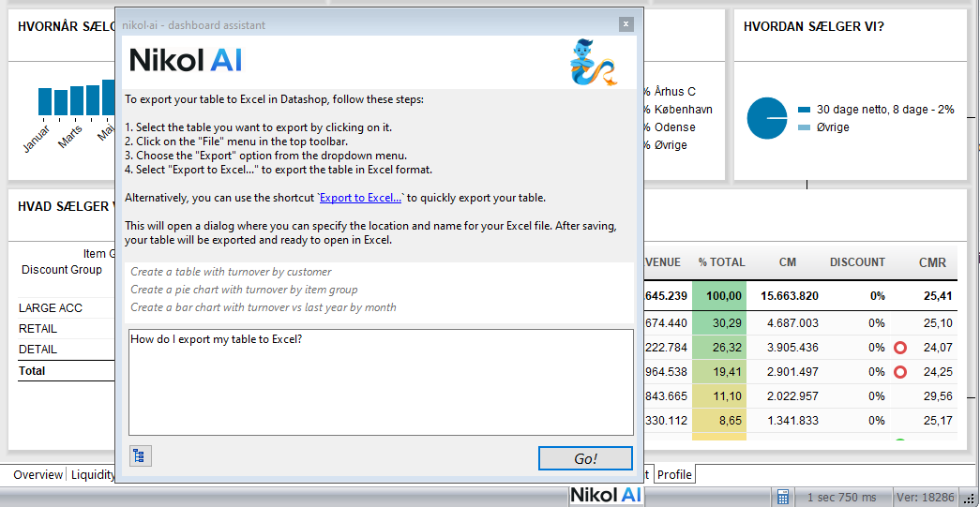Click the '1 sec 750 ms' status entry
Image resolution: width=980 pixels, height=507 pixels.
[842, 497]
